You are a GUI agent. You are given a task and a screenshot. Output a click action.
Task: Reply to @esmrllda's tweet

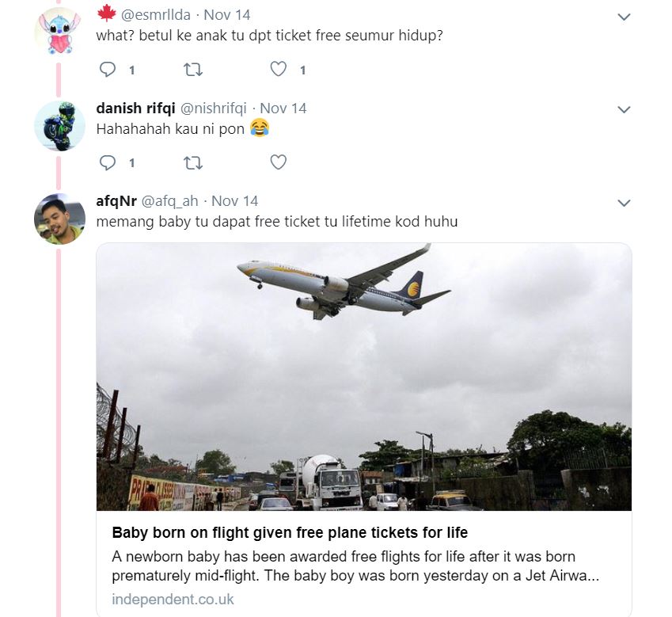[108, 70]
